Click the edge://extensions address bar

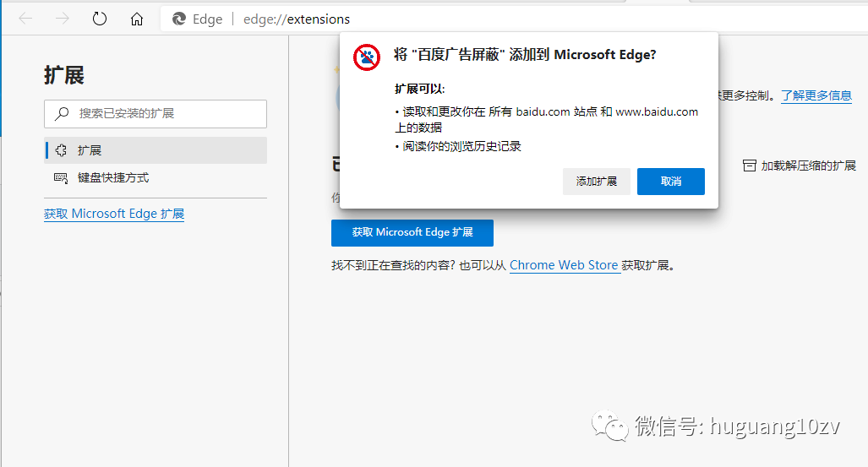pyautogui.click(x=514, y=19)
